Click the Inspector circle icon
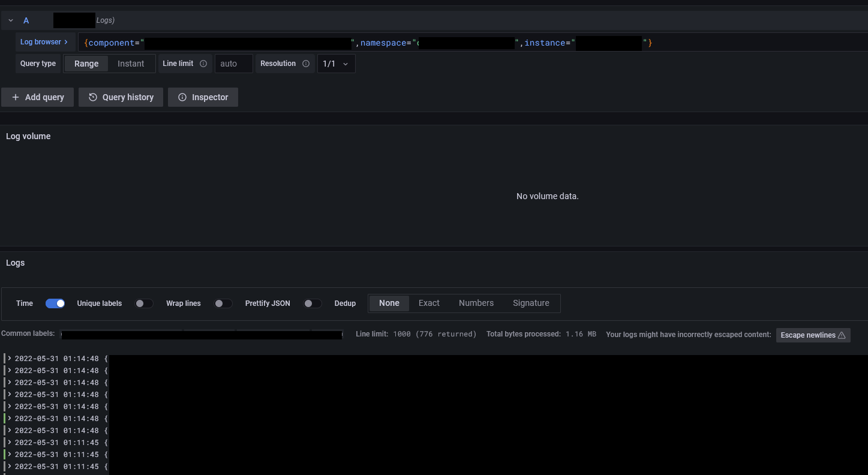Screen dimensions: 868x475 pyautogui.click(x=182, y=97)
